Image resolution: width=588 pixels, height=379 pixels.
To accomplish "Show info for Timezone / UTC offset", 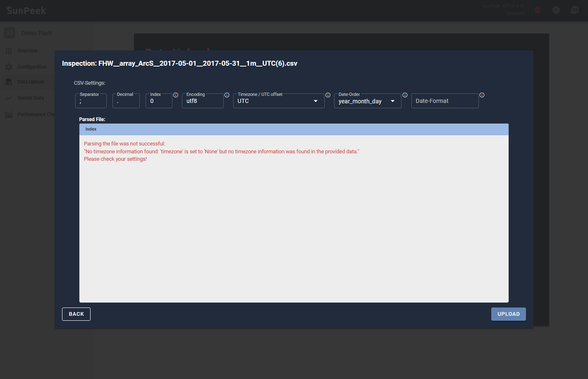I will (x=328, y=95).
